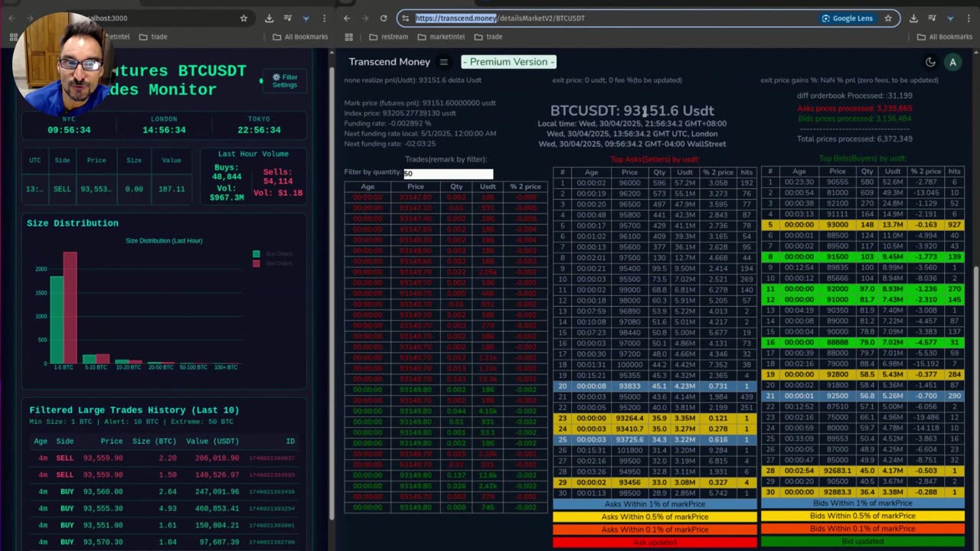Click the "Top Bids(Buyers) by usdt" heading
This screenshot has width=980, height=551.
click(862, 159)
